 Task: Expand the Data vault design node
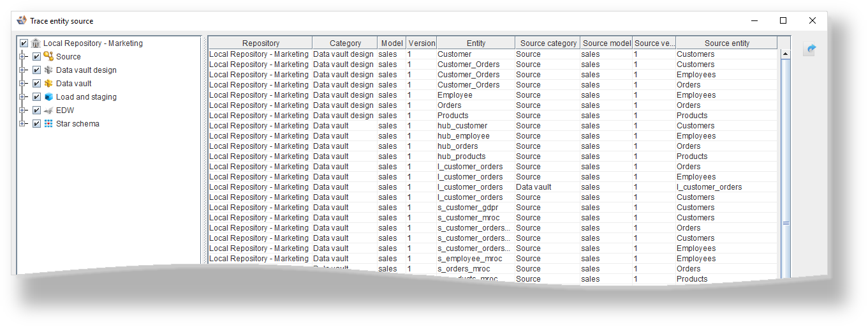click(x=23, y=70)
